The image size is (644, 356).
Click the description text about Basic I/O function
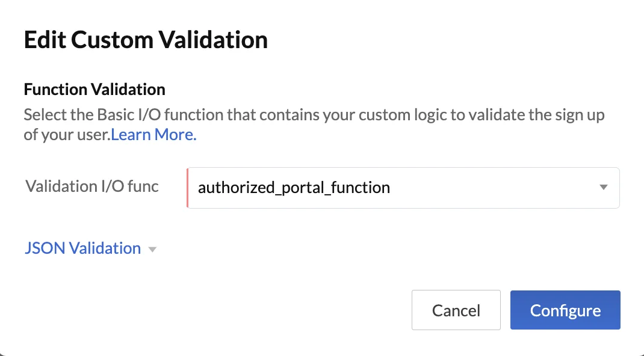tap(313, 114)
